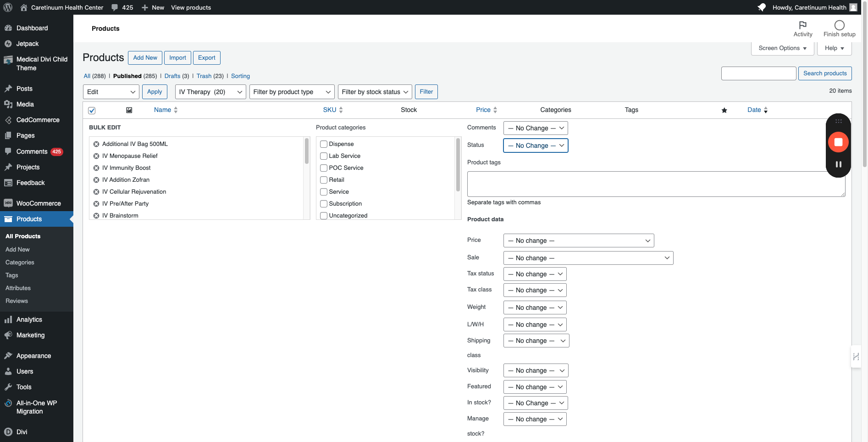Apply the bulk action

pos(155,92)
